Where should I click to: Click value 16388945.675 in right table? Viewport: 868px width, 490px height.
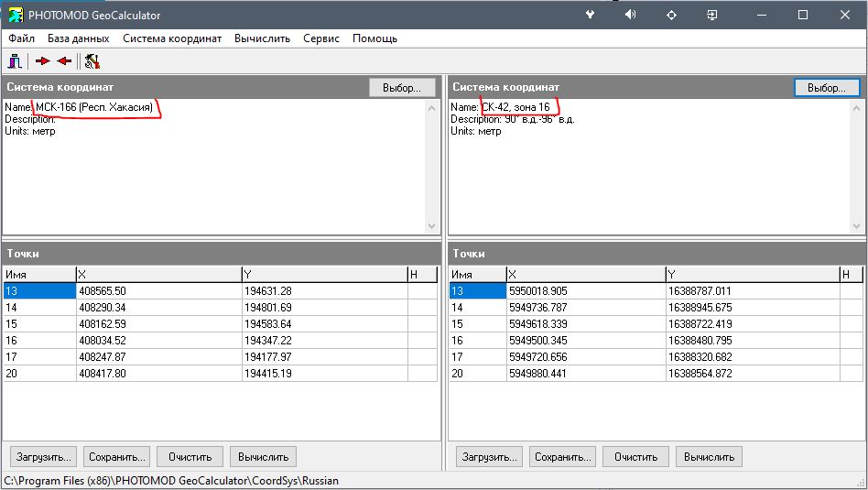(x=700, y=308)
